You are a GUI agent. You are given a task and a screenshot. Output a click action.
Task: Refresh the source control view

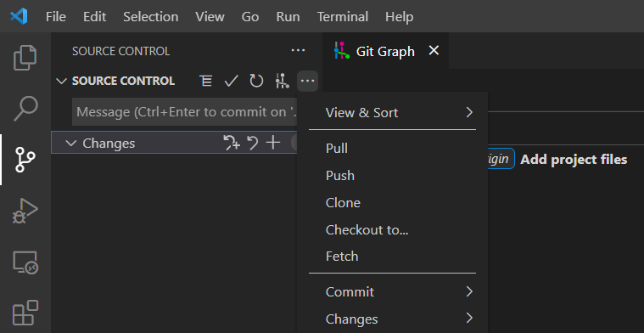click(257, 81)
